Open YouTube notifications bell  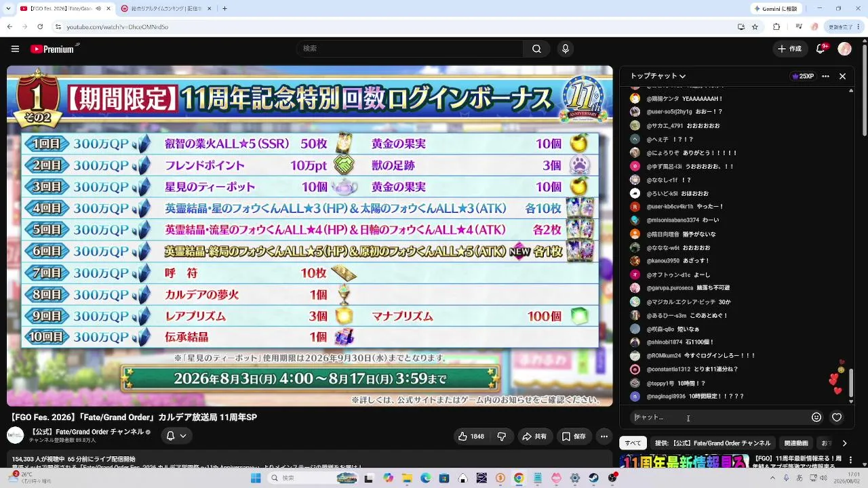821,49
